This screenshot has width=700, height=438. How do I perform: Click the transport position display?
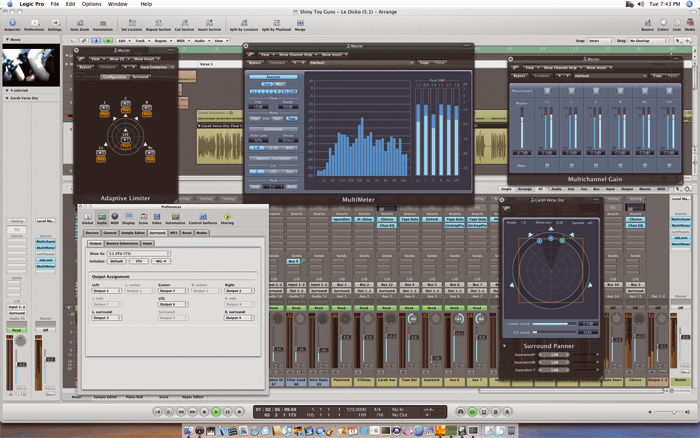275,412
